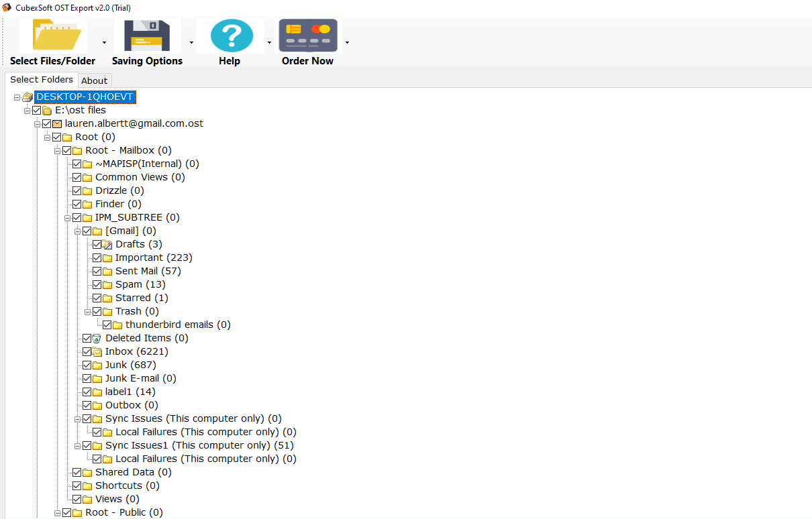Click the folder icon beside Finder (0)
The image size is (812, 519).
[x=87, y=205]
